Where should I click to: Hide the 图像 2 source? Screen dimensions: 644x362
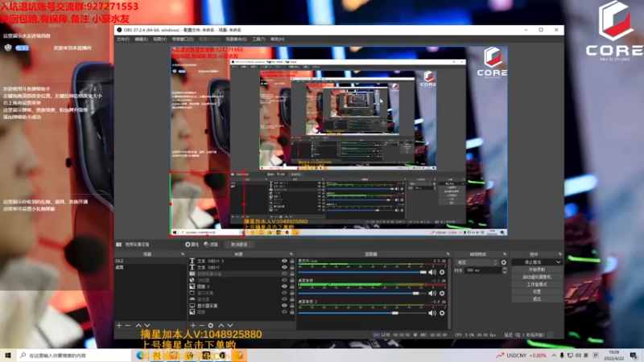pos(284,286)
